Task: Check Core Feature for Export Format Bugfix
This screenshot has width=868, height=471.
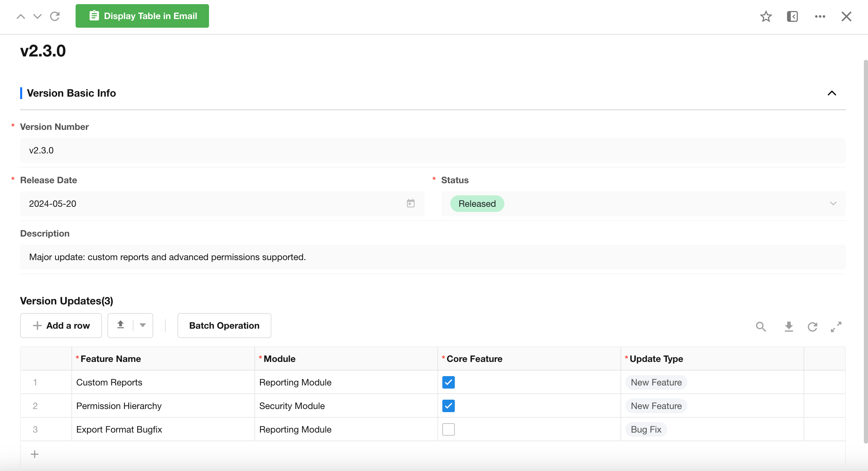Action: tap(448, 429)
